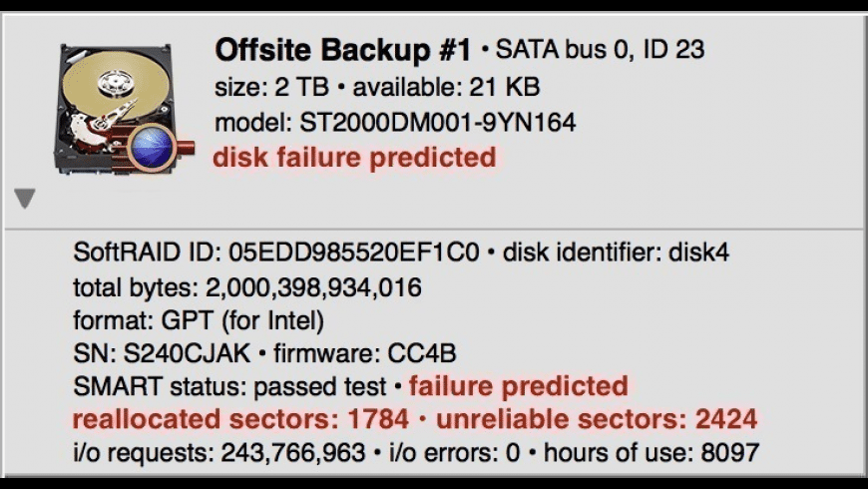Click SMART status: passed test text

229,386
